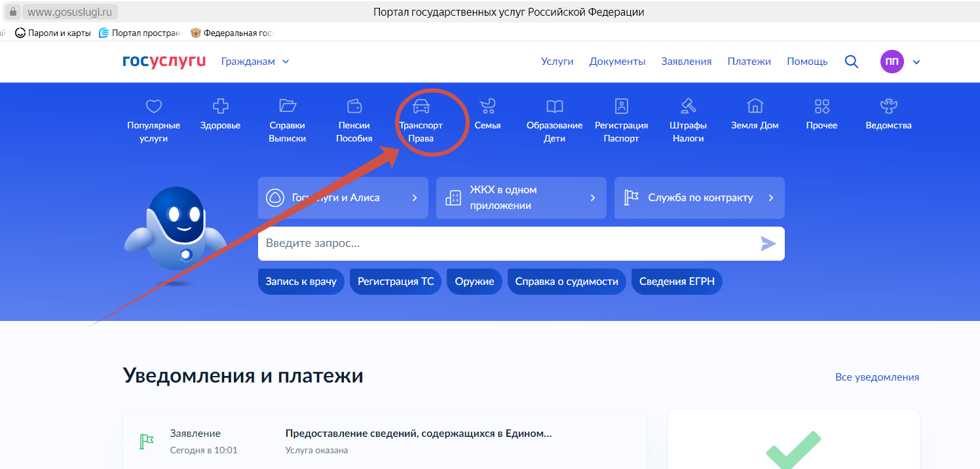This screenshot has width=980, height=469.
Task: Open the Семья stroller category
Action: click(487, 115)
